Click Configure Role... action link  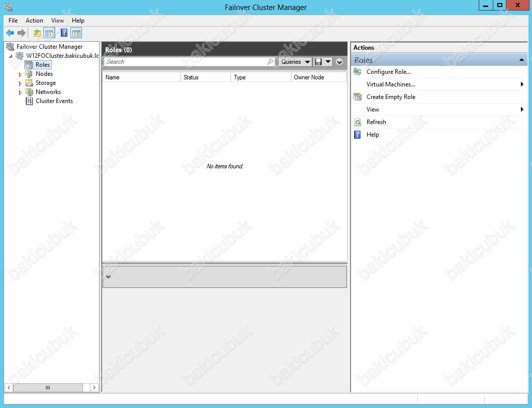tap(389, 72)
